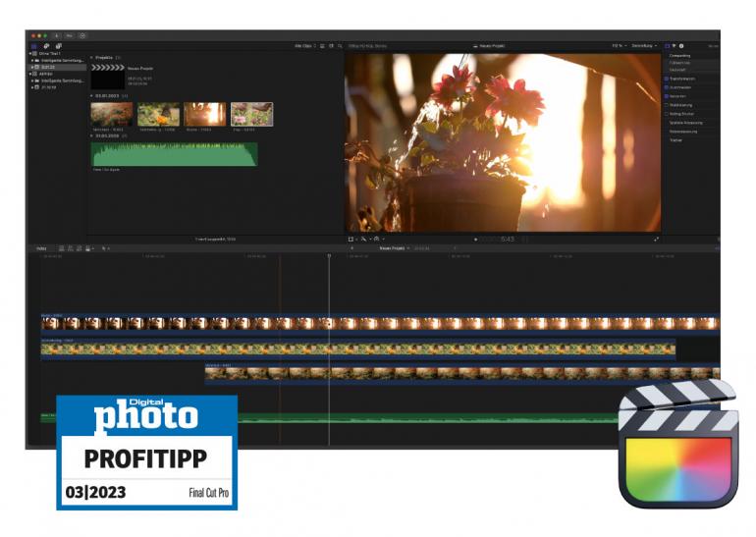
Task: Select the orange butterfly clip thumbnail
Action: [159, 114]
